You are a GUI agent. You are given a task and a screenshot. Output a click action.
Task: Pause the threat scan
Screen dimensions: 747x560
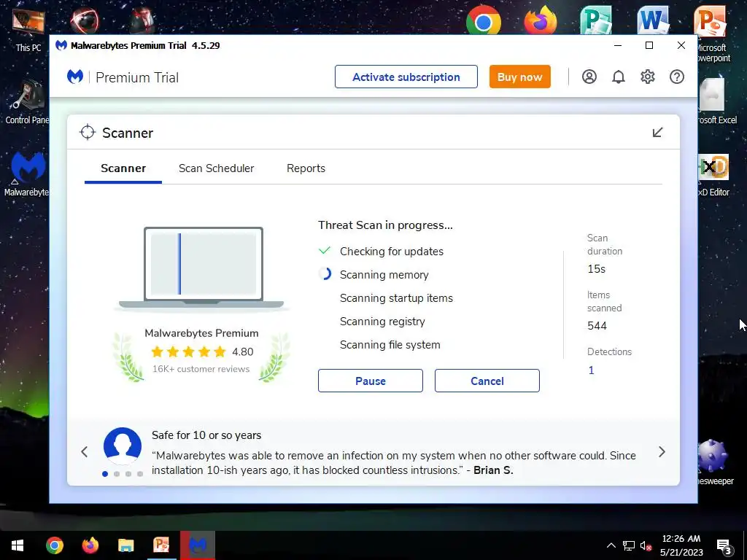click(x=371, y=381)
